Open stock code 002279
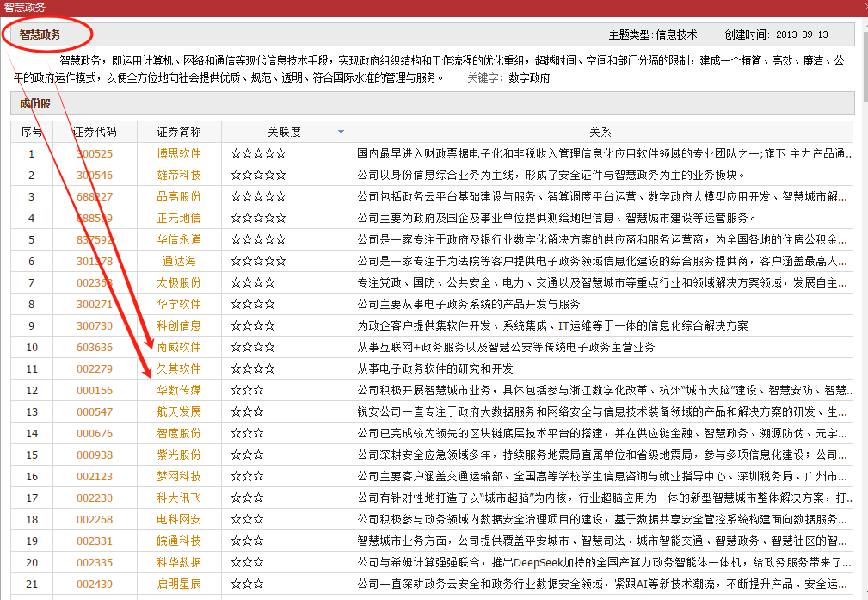The width and height of the screenshot is (868, 600). tap(95, 369)
